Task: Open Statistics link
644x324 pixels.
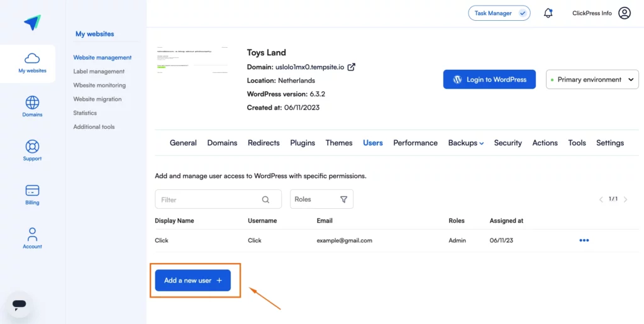Action: 85,113
